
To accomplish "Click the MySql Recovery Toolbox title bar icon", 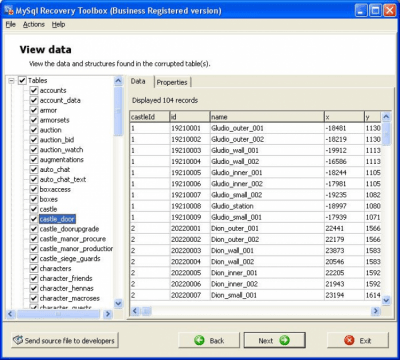I will [x=9, y=11].
